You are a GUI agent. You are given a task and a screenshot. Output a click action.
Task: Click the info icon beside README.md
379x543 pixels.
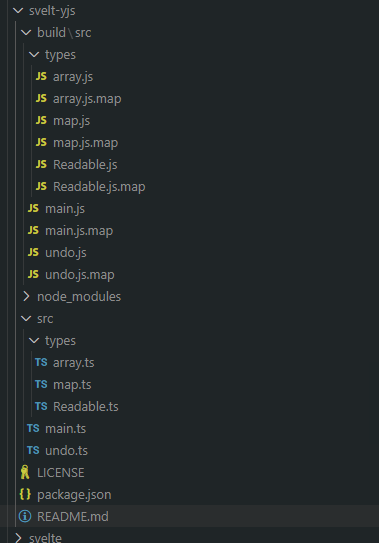click(25, 516)
